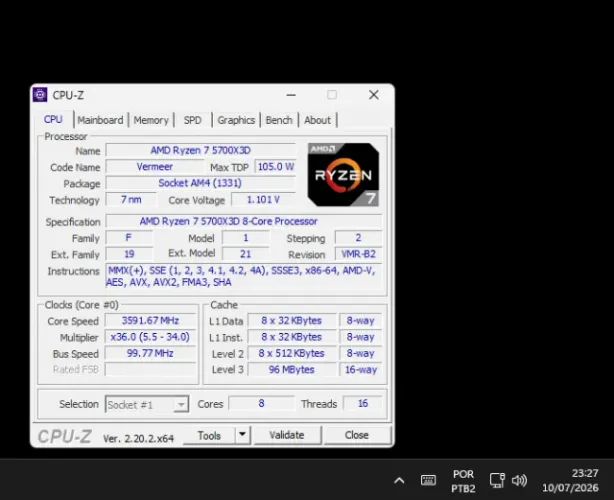Click the Level 3 value 96 MBytes
The width and height of the screenshot is (614, 500).
coord(292,370)
